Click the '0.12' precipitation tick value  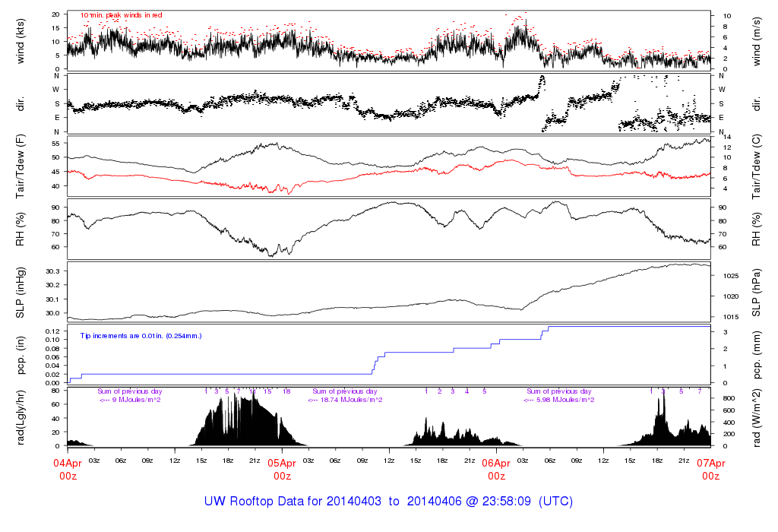(53, 331)
